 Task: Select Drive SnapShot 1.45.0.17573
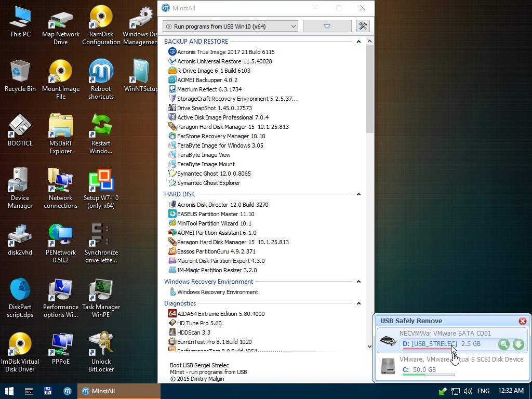(210, 108)
